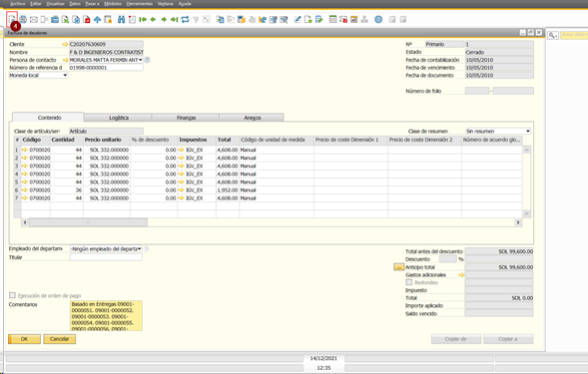Select the Contenido tab
Image resolution: width=588 pixels, height=374 pixels.
point(49,118)
